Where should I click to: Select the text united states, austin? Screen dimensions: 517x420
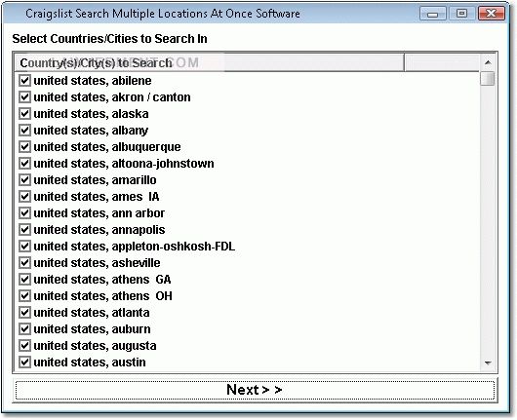coord(90,363)
